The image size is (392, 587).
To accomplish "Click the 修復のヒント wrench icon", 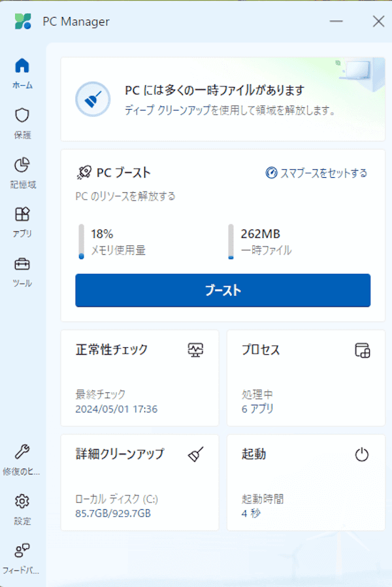I will [x=23, y=451].
